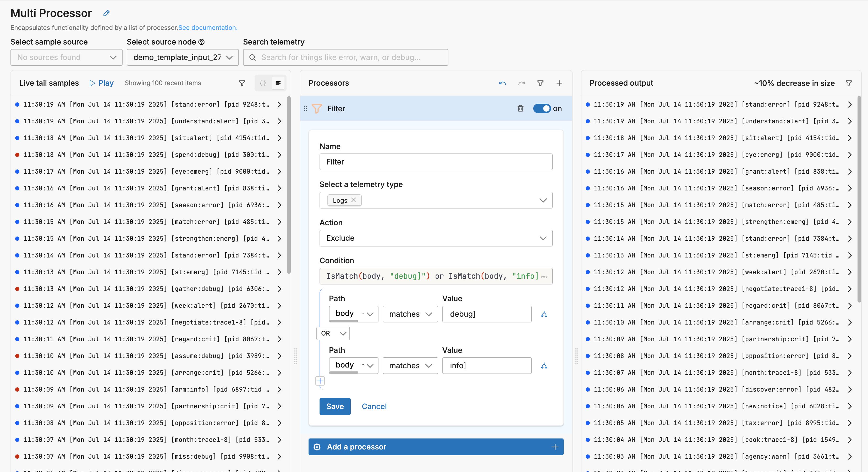Expand the truncated condition ellipsis
Screen dimensions: 868x472
coord(544,277)
